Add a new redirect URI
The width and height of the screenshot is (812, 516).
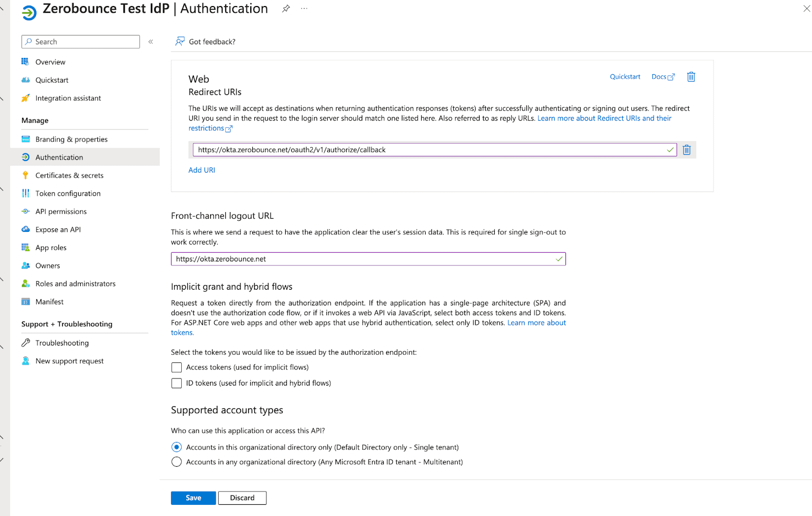(201, 170)
